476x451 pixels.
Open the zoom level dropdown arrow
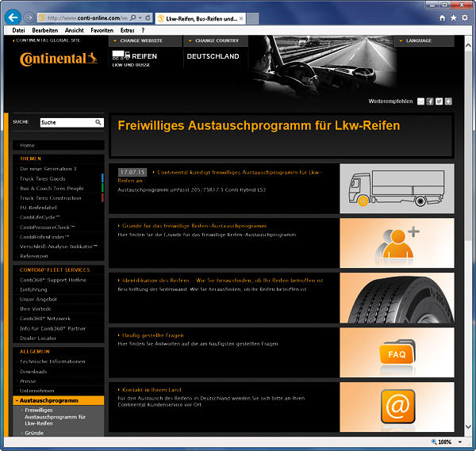click(x=460, y=442)
